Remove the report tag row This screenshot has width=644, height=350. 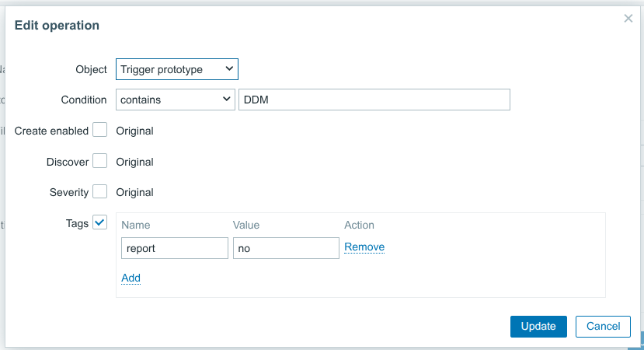[364, 247]
